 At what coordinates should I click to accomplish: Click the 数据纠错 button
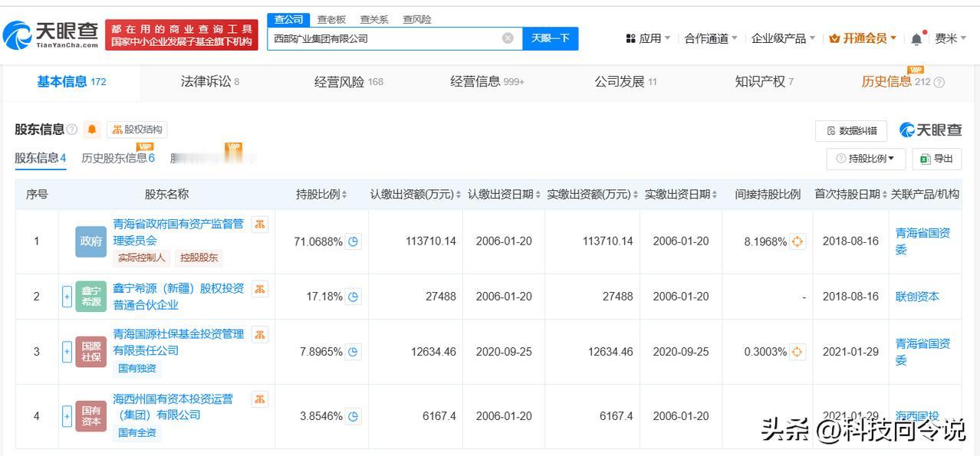point(851,131)
